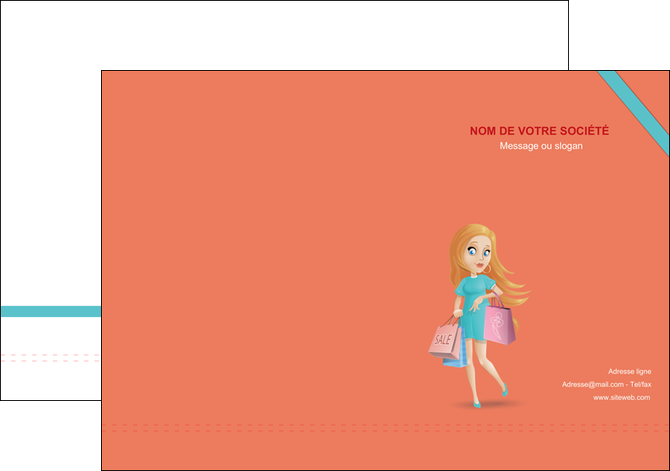
Task: Click the pink "SALE" shopping bag
Action: [445, 340]
